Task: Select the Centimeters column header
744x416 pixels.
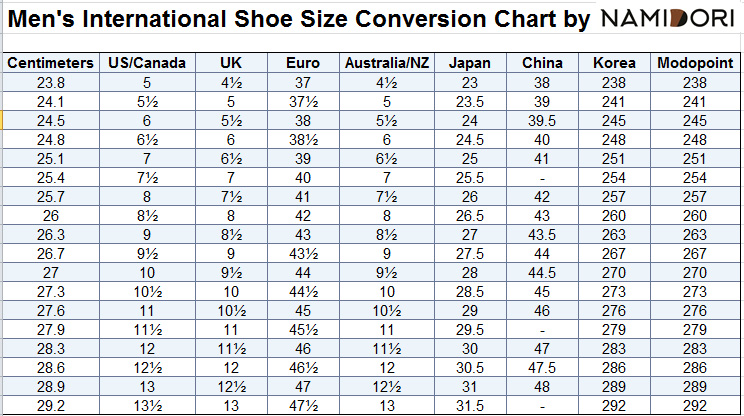Action: click(x=51, y=63)
